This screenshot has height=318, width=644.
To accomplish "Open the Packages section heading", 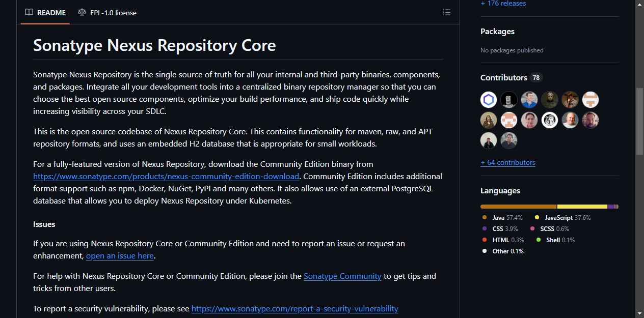I will click(497, 32).
